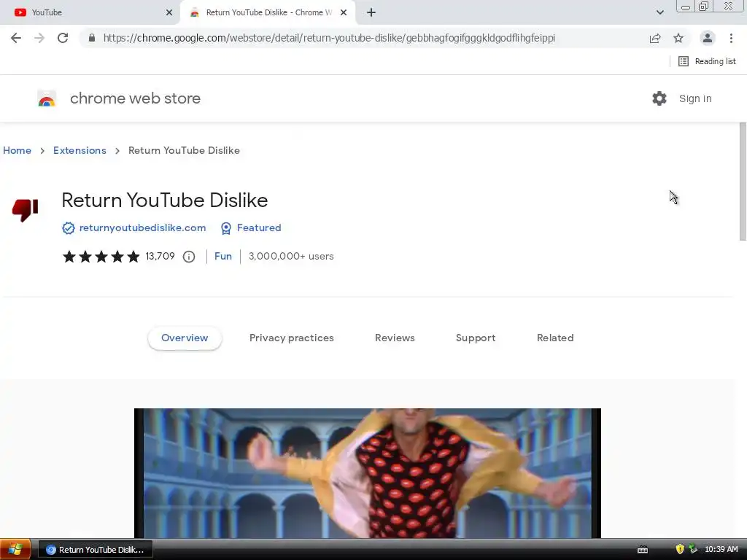
Task: Click the chrome web store title
Action: [135, 98]
